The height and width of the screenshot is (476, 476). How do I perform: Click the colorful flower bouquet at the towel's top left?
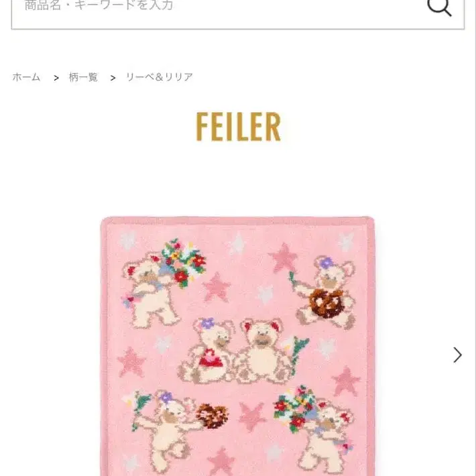coord(183,262)
